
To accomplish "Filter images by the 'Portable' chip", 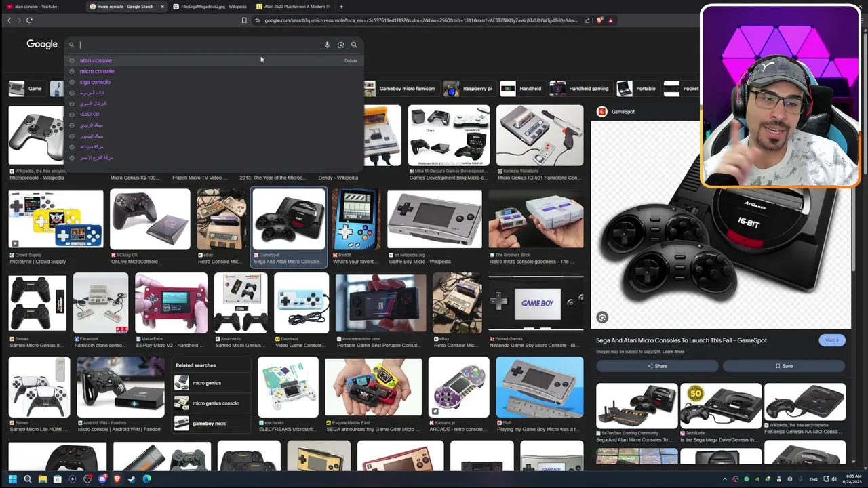I will point(638,89).
